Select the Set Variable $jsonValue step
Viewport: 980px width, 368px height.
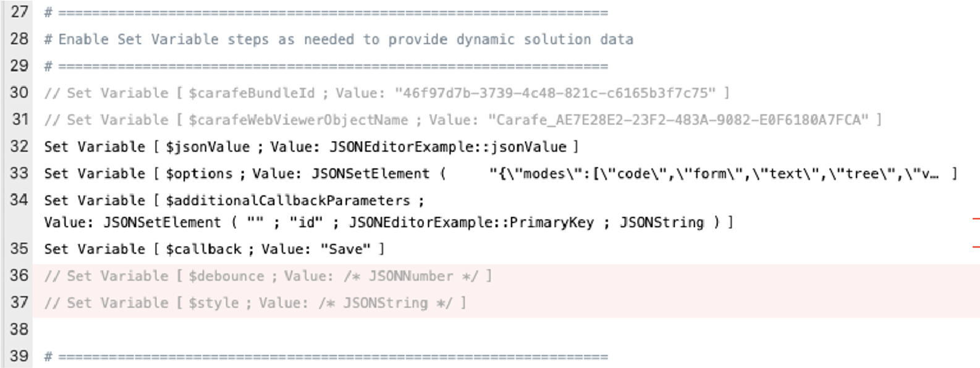(x=311, y=147)
